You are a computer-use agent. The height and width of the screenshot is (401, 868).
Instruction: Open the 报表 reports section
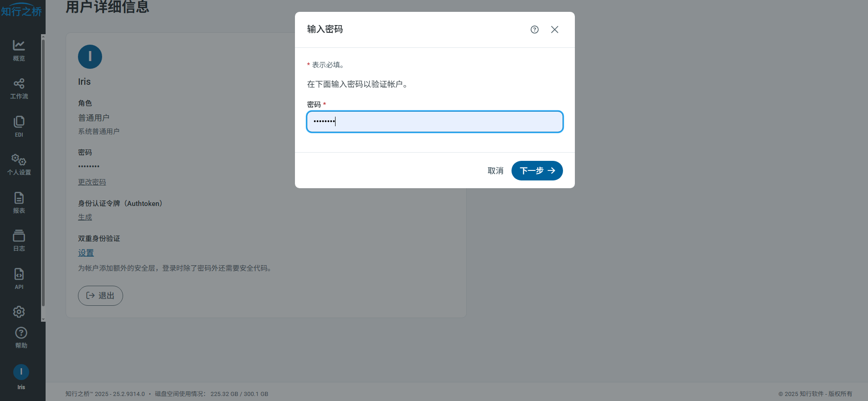(19, 203)
